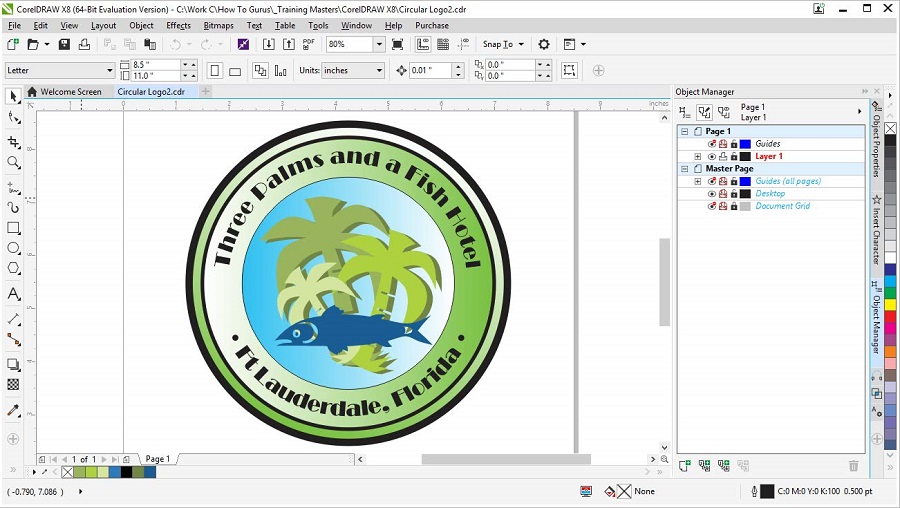Screen dimensions: 900x508
Task: Collapse the Page 1 tree node
Action: (x=684, y=131)
